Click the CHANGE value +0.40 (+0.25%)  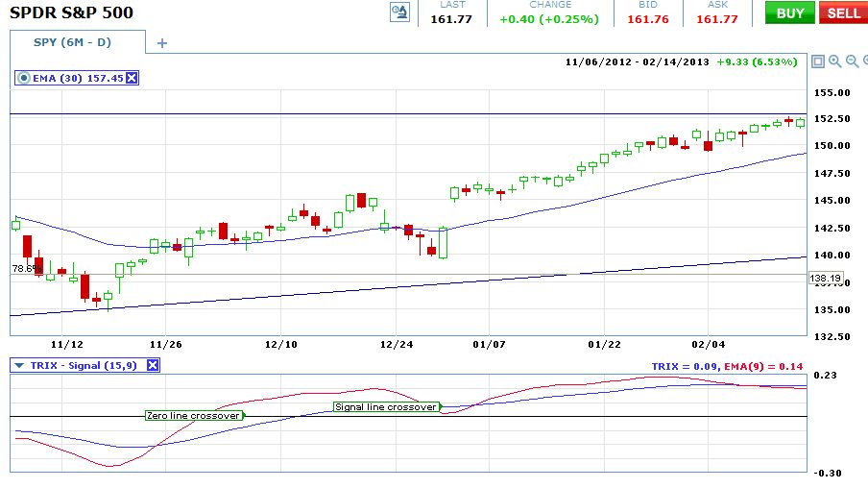tap(549, 19)
